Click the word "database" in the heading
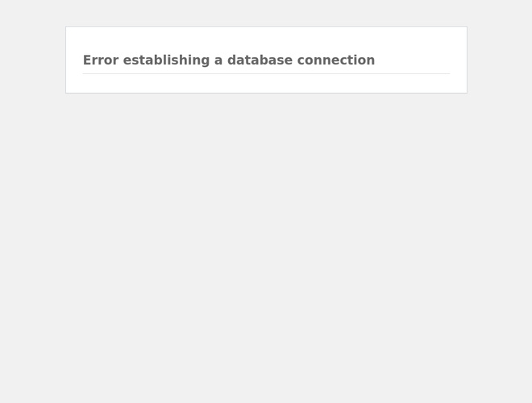Viewport: 532px width, 403px height. 260,60
